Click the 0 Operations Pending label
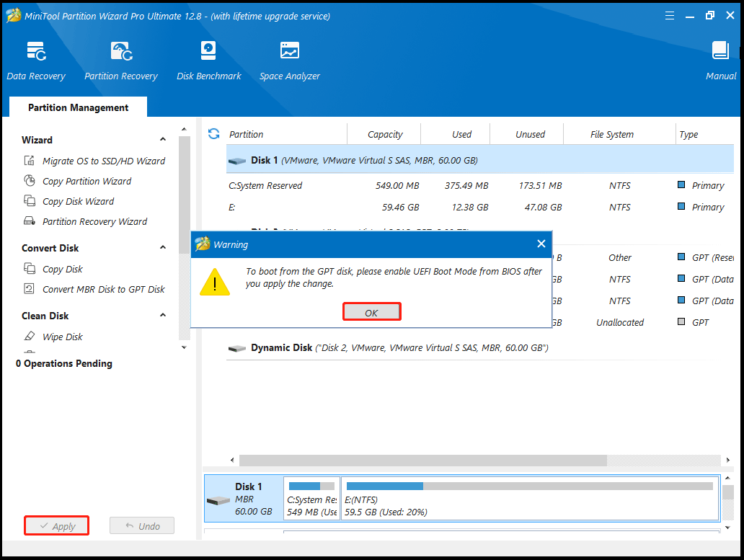 coord(64,364)
